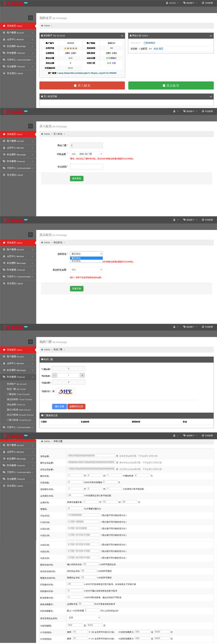This screenshot has width=217, height=644.
Task: Expand 账户管理 Account in 我的主页 sidebar
Action: [x=18, y=33]
